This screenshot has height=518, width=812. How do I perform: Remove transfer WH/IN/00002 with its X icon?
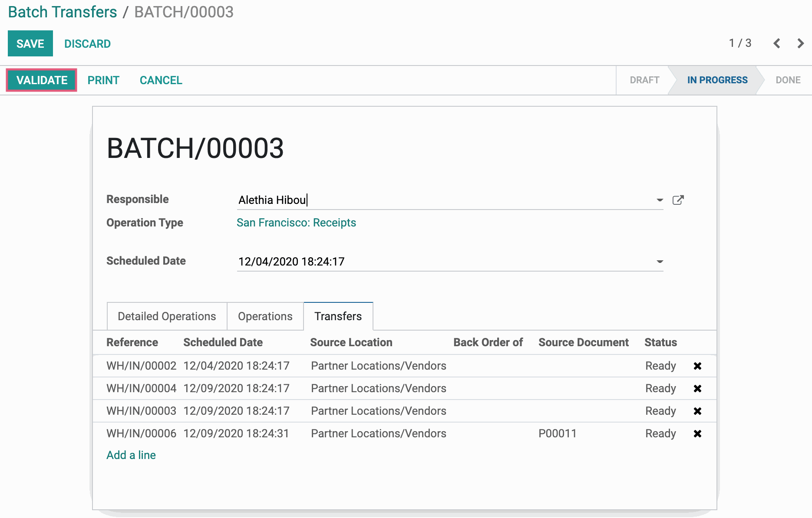[697, 366]
